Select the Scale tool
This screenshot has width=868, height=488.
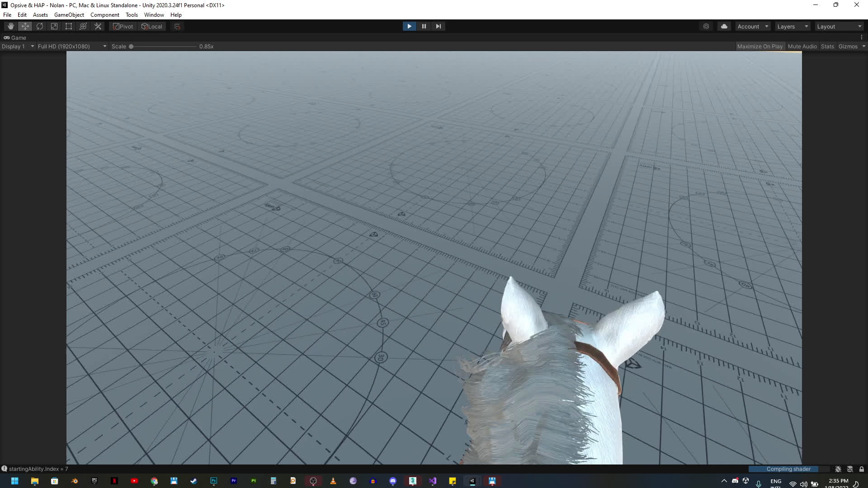pos(54,26)
